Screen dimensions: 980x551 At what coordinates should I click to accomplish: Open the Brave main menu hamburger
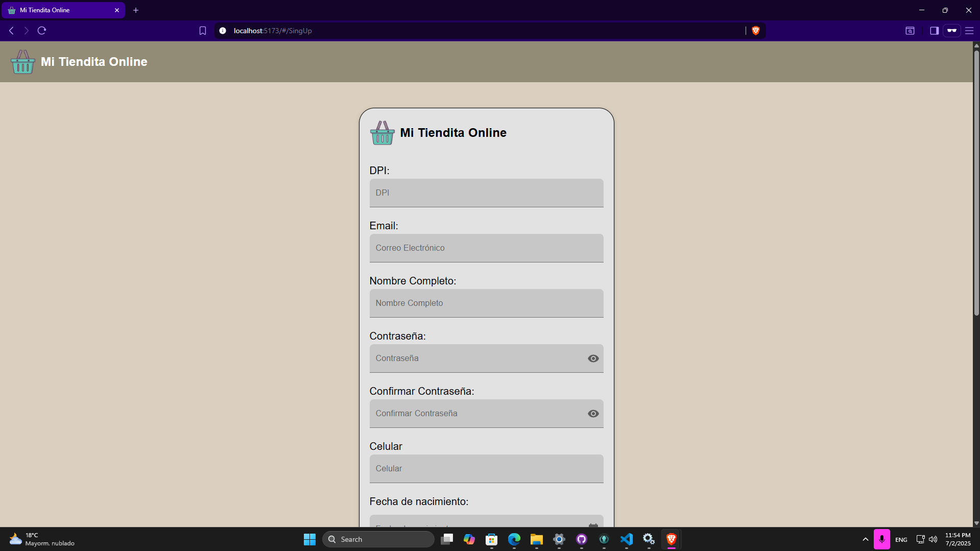969,31
